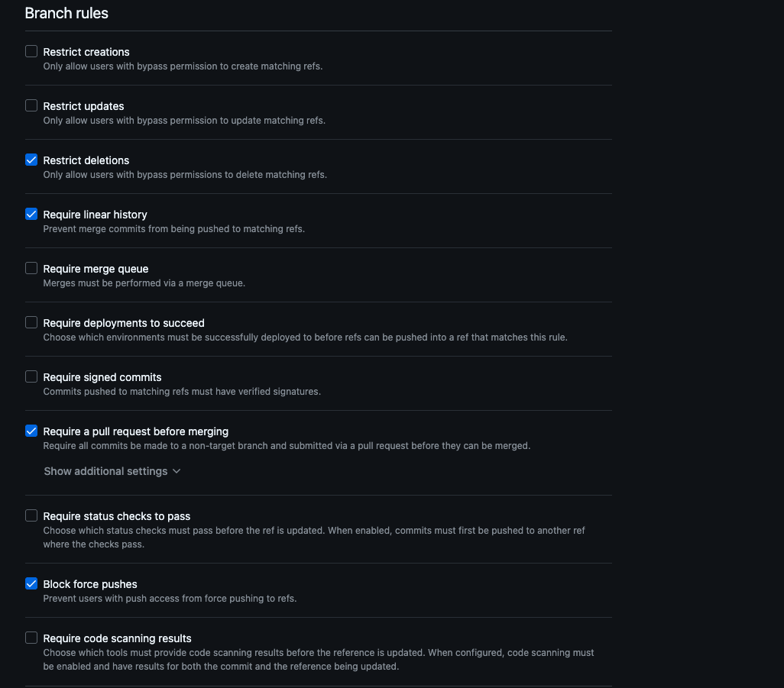Click the Restrict creations label

[x=86, y=52]
